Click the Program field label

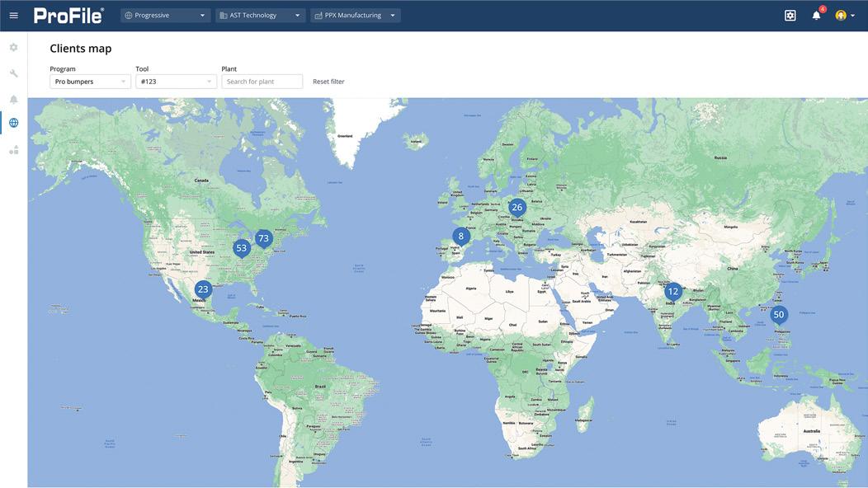click(x=63, y=69)
